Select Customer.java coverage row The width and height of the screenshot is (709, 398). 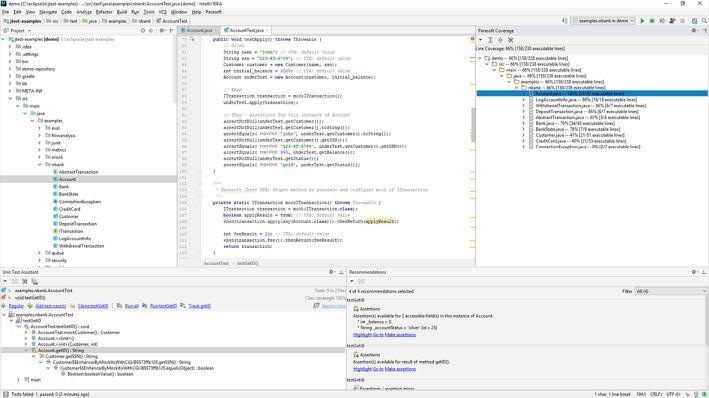point(580,135)
